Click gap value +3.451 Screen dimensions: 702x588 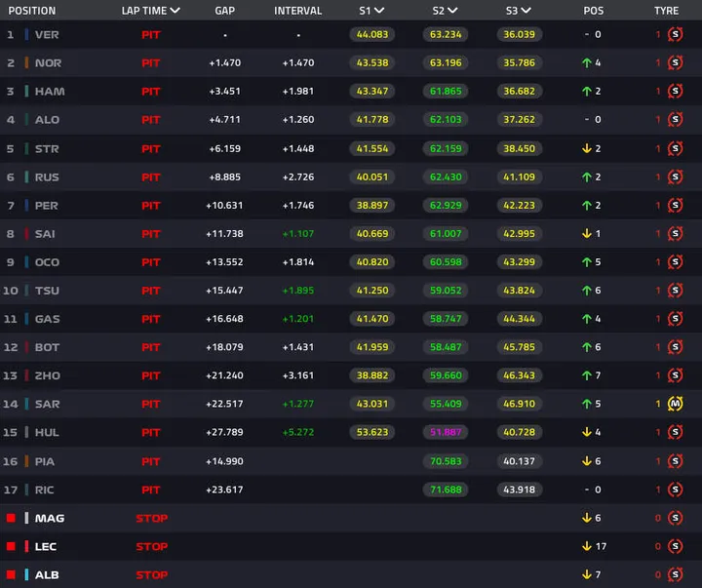[x=225, y=92]
